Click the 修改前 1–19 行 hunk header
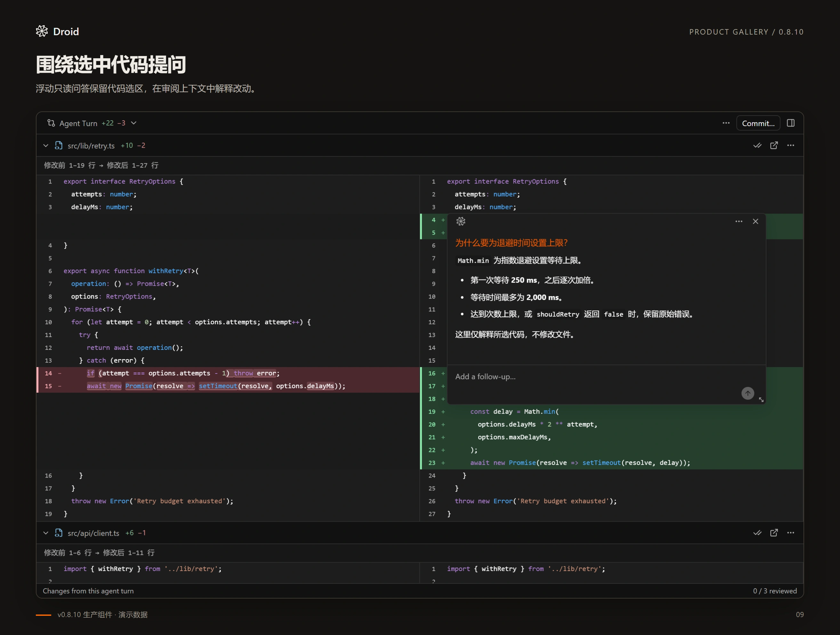The width and height of the screenshot is (840, 635). click(x=101, y=165)
